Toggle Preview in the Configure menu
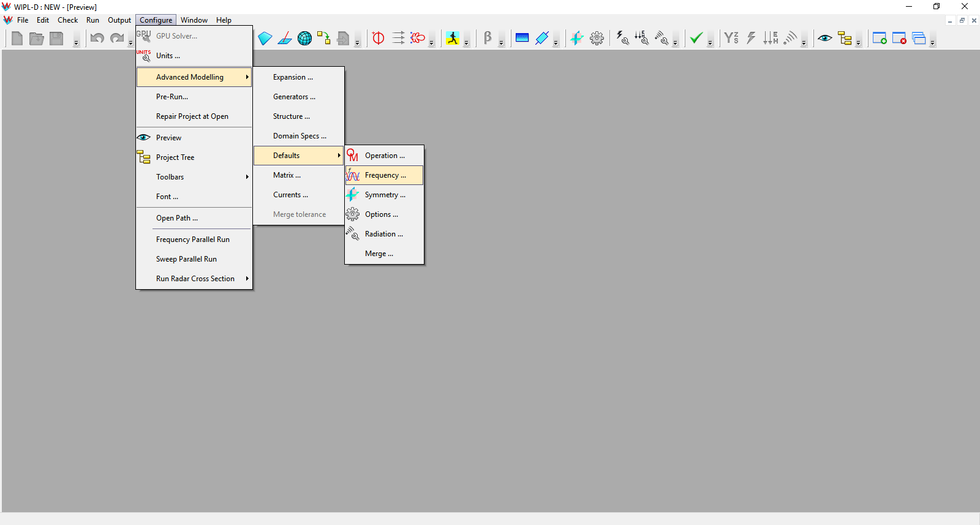 point(169,138)
